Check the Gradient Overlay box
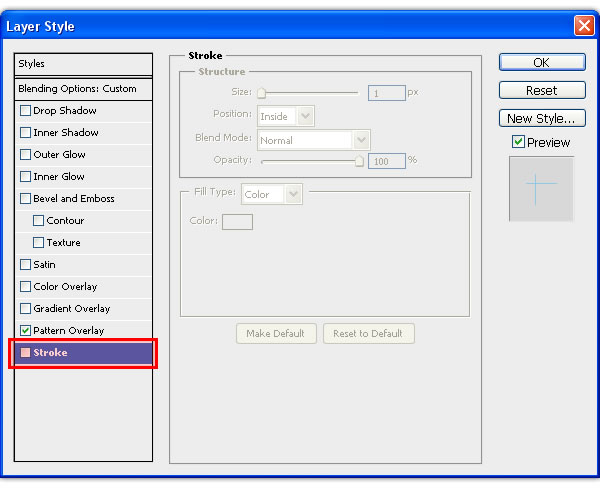 coord(25,309)
